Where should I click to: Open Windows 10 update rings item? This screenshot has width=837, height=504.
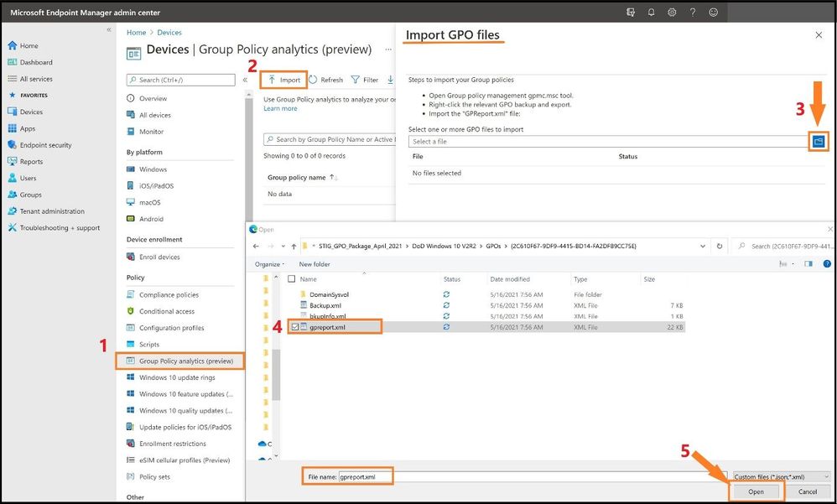(x=171, y=378)
